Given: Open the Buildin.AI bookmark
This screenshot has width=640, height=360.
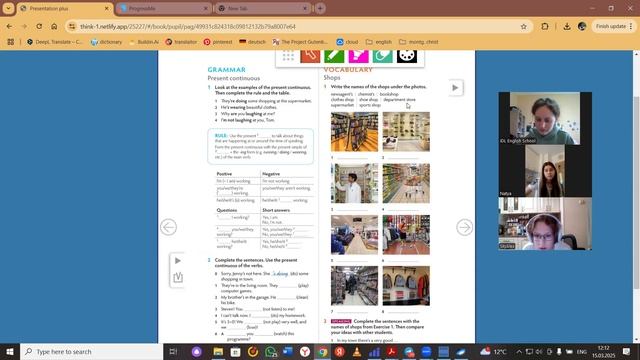Looking at the screenshot, I should (x=143, y=42).
